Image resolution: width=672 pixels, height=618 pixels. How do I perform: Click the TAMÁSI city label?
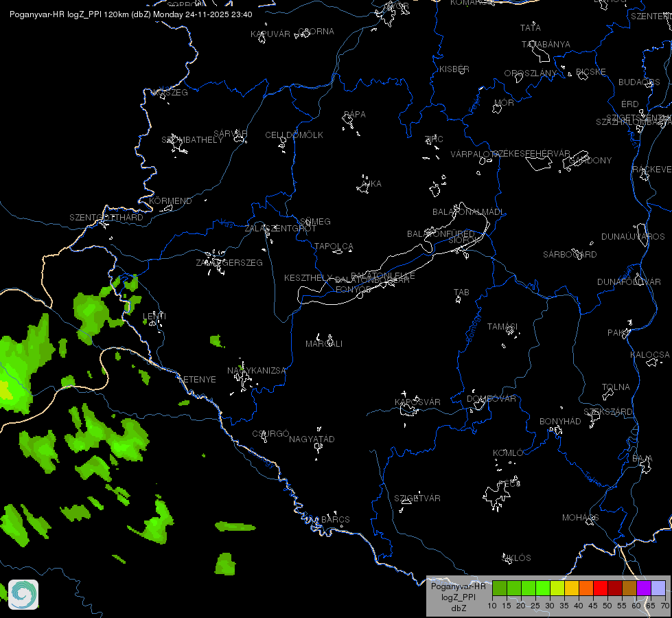tap(502, 327)
